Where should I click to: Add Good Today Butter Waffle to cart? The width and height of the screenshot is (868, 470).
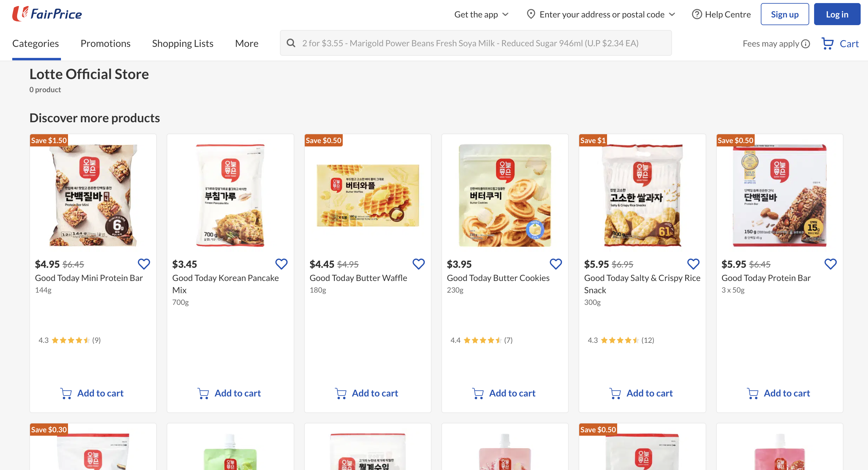click(x=367, y=393)
